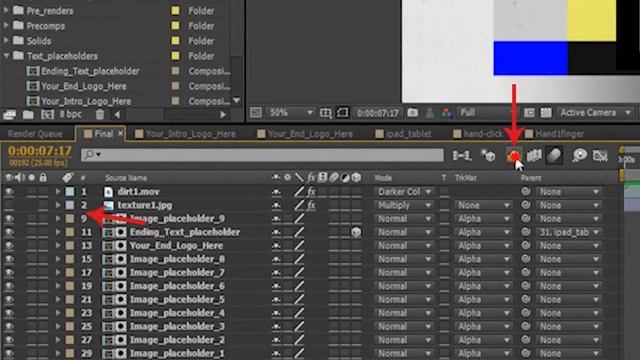Click yellow label swatch of Pre_renders folder
Image resolution: width=640 pixels, height=360 pixels.
click(x=176, y=11)
